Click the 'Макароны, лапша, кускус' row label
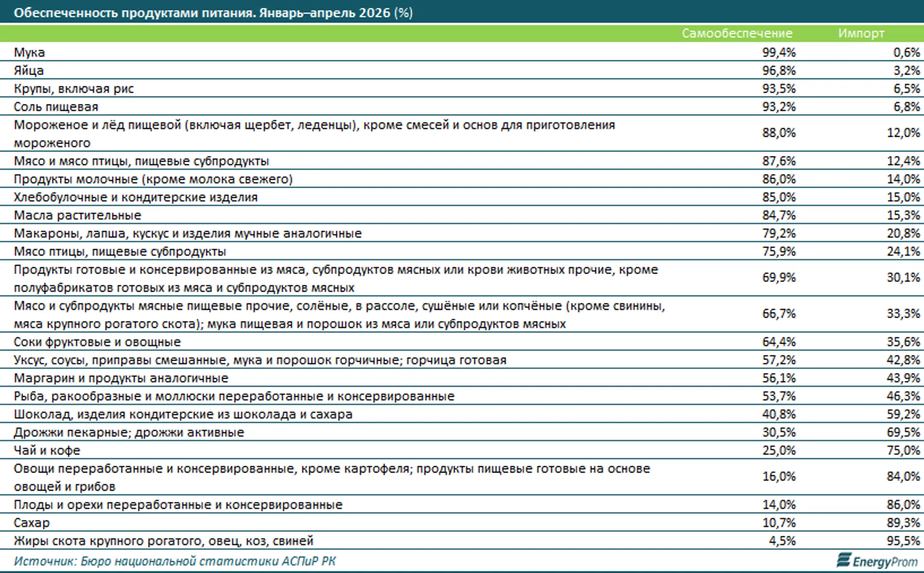Viewport: 924px width, 573px height. click(188, 233)
